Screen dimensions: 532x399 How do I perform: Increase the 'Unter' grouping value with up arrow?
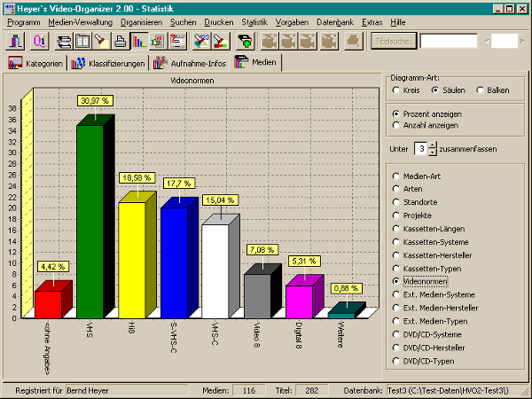point(432,145)
